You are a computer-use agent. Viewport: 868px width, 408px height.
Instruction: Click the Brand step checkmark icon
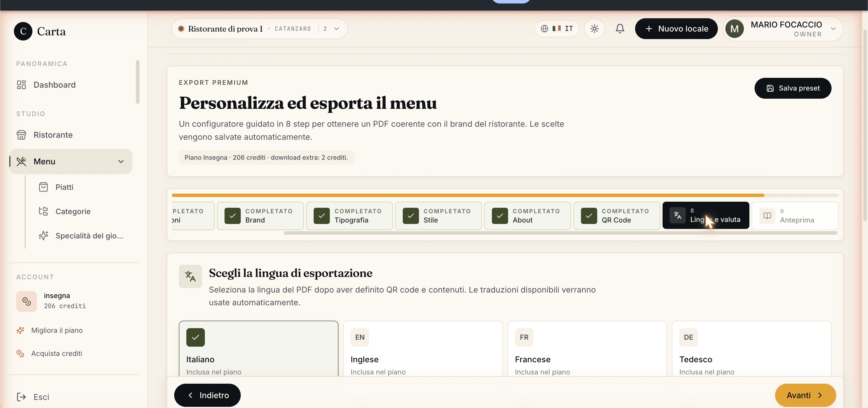(x=233, y=216)
